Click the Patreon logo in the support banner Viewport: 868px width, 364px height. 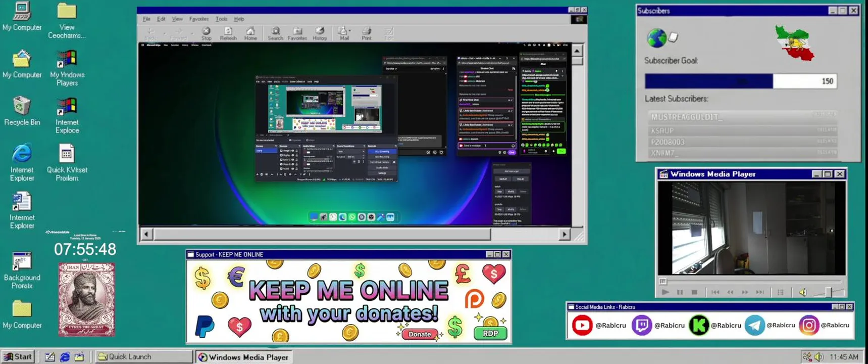point(474,299)
